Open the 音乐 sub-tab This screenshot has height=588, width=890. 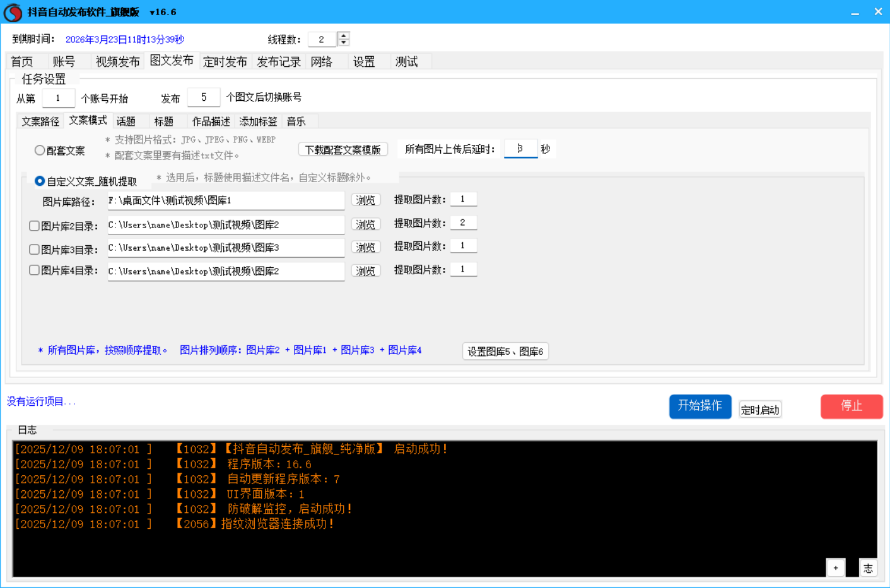(296, 121)
